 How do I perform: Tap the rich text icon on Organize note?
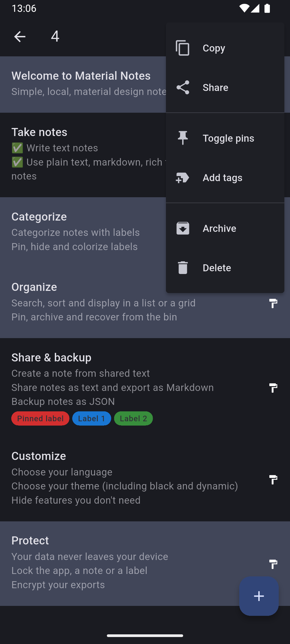273,303
